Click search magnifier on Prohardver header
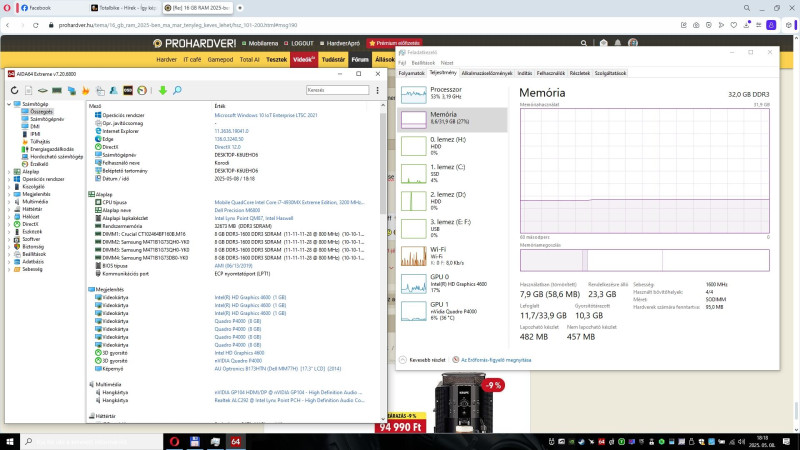Viewport: 800px width, 450px height. 584,43
